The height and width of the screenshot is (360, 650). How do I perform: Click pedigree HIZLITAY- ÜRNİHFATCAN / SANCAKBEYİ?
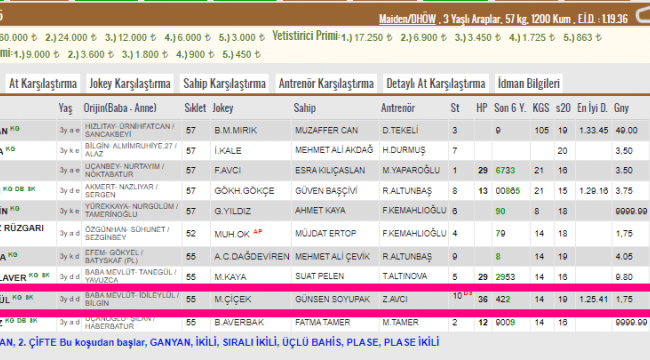(x=130, y=130)
